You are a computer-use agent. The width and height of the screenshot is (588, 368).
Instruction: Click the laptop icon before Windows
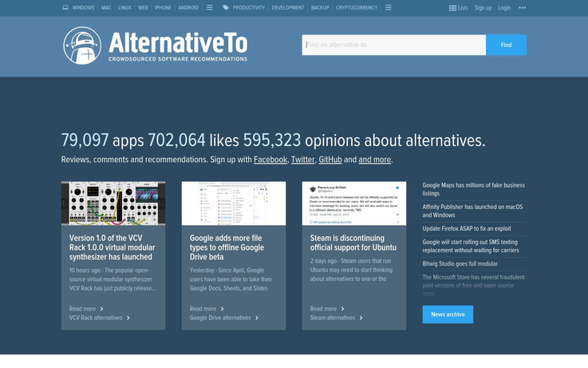pos(65,7)
